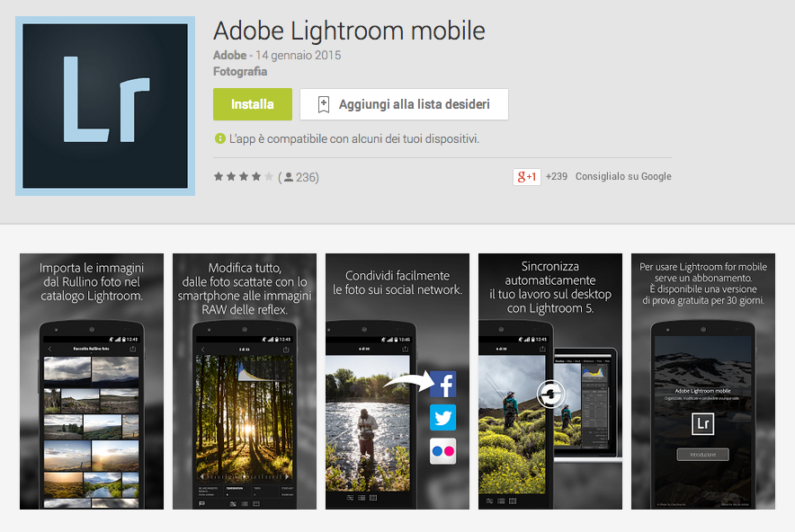The image size is (795, 532).
Task: Click the star rating display
Action: click(244, 177)
